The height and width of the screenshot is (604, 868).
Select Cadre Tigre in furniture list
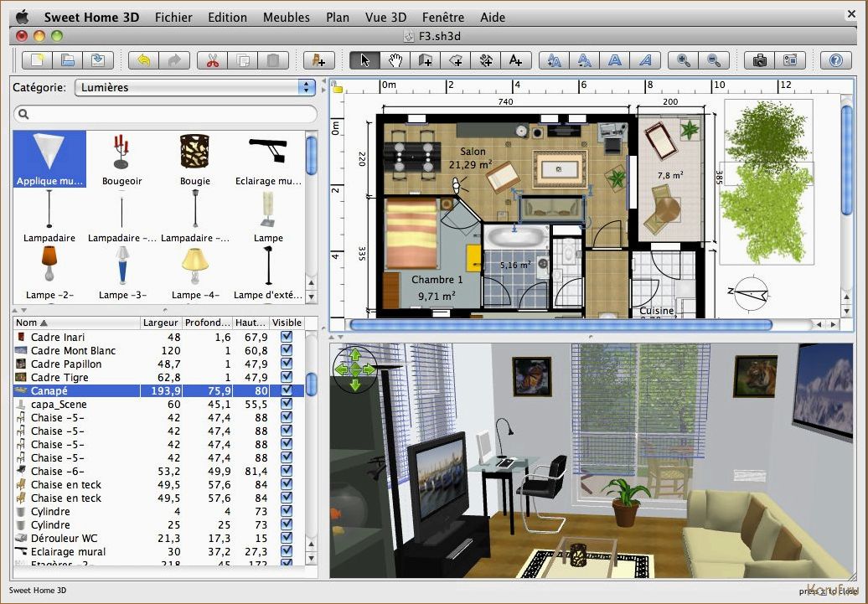[59, 377]
